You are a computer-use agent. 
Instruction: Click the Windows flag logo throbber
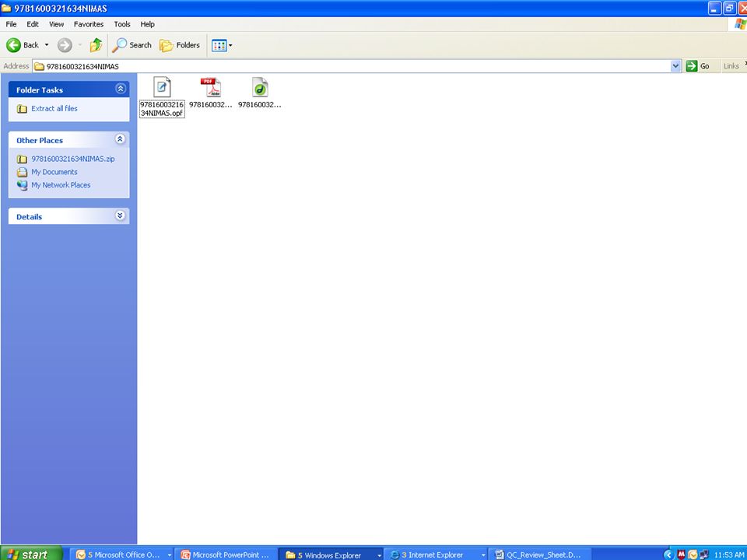740,24
